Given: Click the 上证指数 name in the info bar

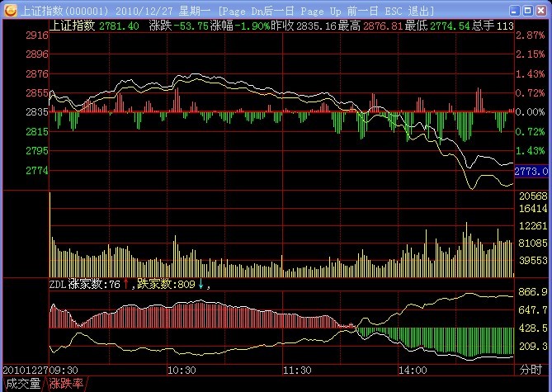Looking at the screenshot, I should click(x=72, y=26).
